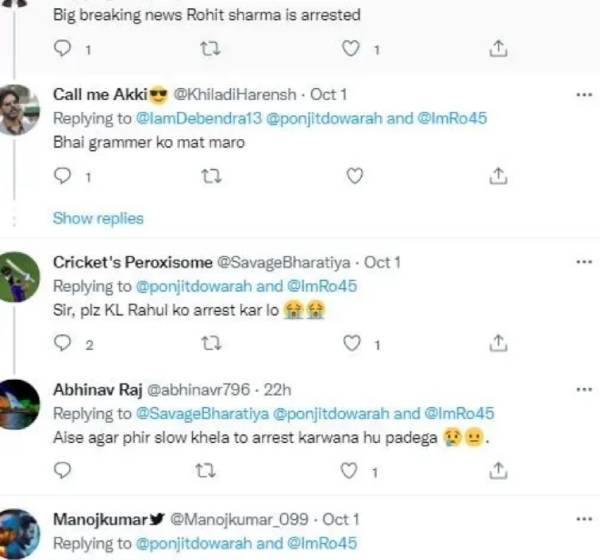The width and height of the screenshot is (600, 560).
Task: Reply to Cricket's Peroxisome KL Rahul tweet
Action: click(63, 344)
